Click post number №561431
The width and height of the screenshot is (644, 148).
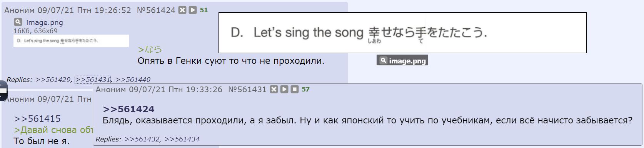pos(247,90)
